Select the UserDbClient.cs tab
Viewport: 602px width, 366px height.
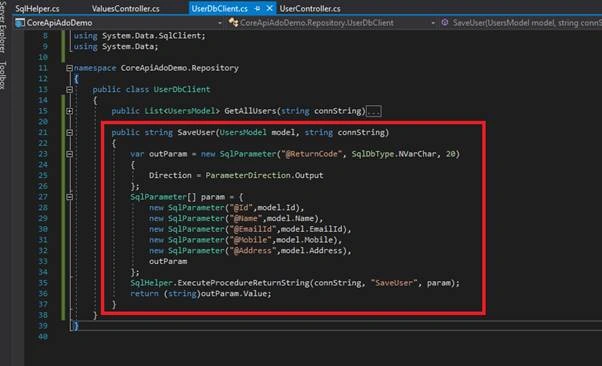(x=220, y=8)
